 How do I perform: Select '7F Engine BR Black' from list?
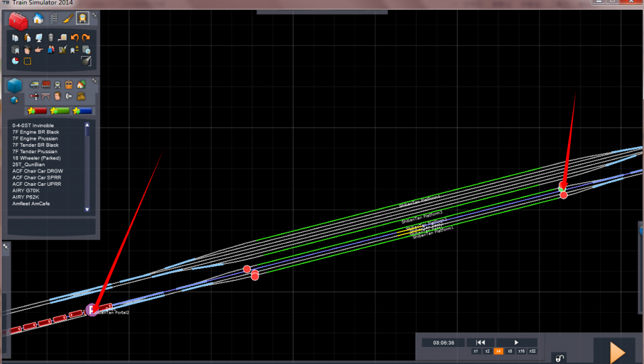point(35,132)
